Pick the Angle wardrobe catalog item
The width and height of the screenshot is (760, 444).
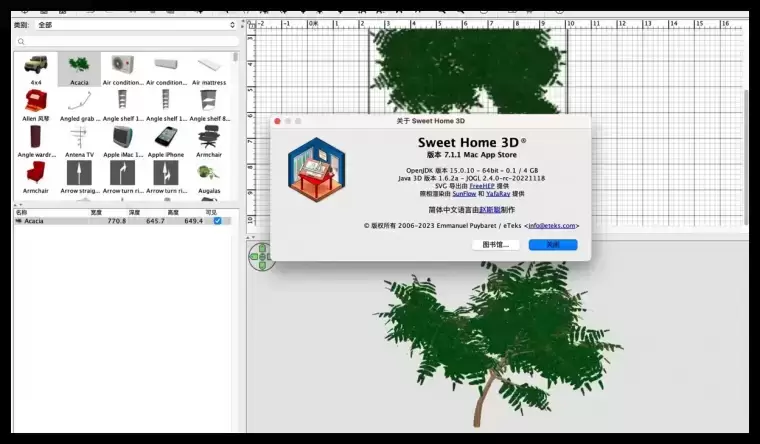pyautogui.click(x=36, y=142)
